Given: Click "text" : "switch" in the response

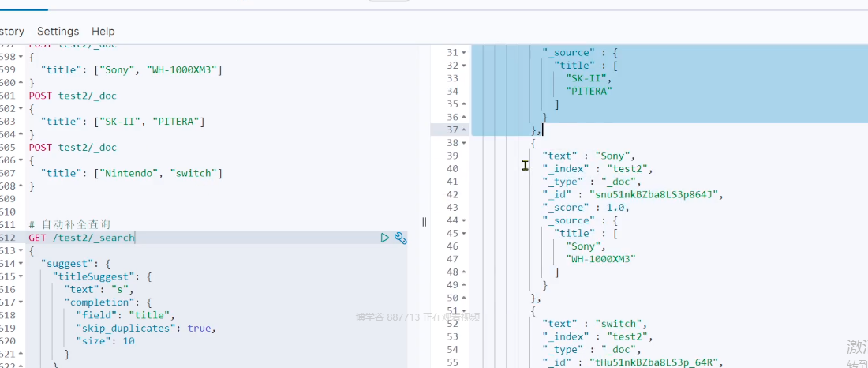Looking at the screenshot, I should point(595,324).
